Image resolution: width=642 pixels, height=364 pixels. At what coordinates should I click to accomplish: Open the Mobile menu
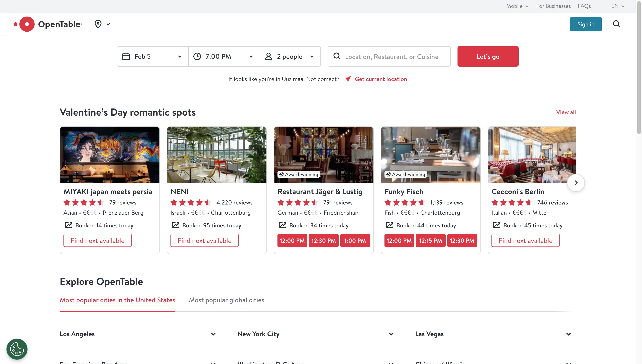[x=517, y=6]
